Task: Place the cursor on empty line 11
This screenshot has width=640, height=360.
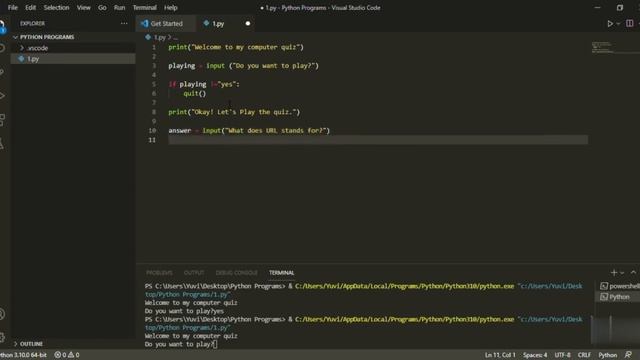Action: click(378, 140)
